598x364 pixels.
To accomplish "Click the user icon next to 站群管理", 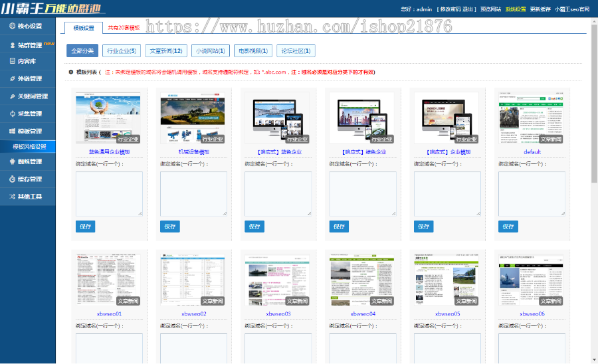I will (x=12, y=45).
